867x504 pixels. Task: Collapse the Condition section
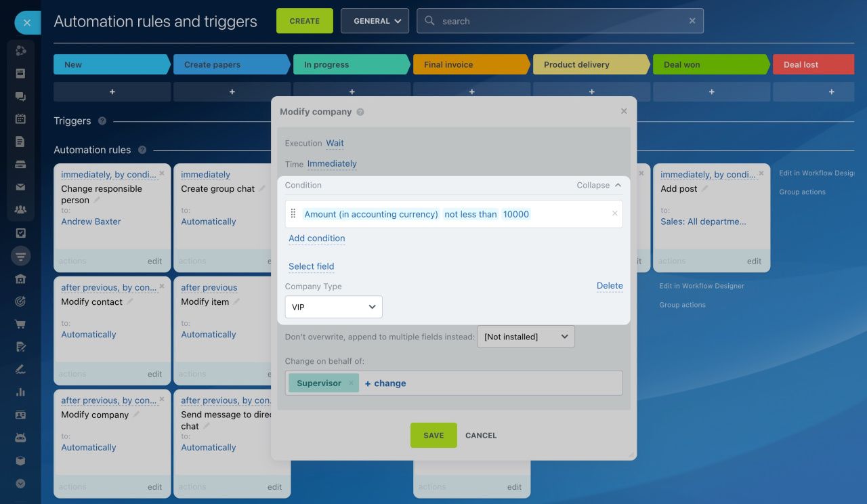[599, 185]
